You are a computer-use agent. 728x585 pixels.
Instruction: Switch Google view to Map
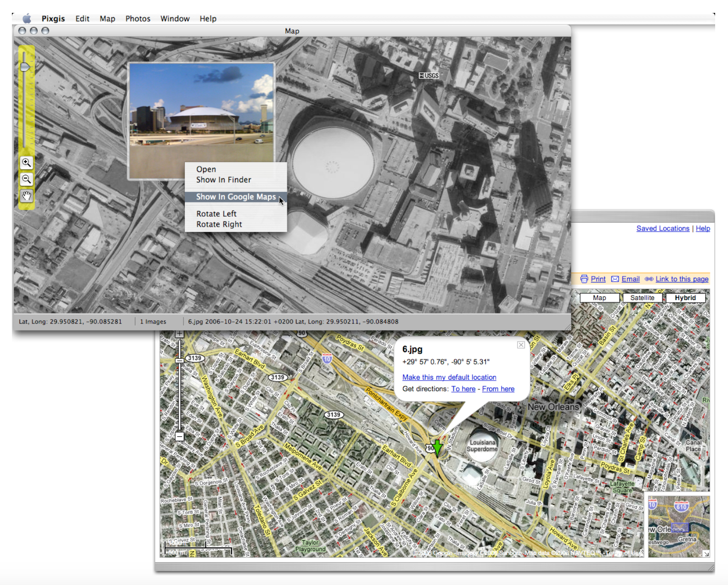pyautogui.click(x=599, y=298)
